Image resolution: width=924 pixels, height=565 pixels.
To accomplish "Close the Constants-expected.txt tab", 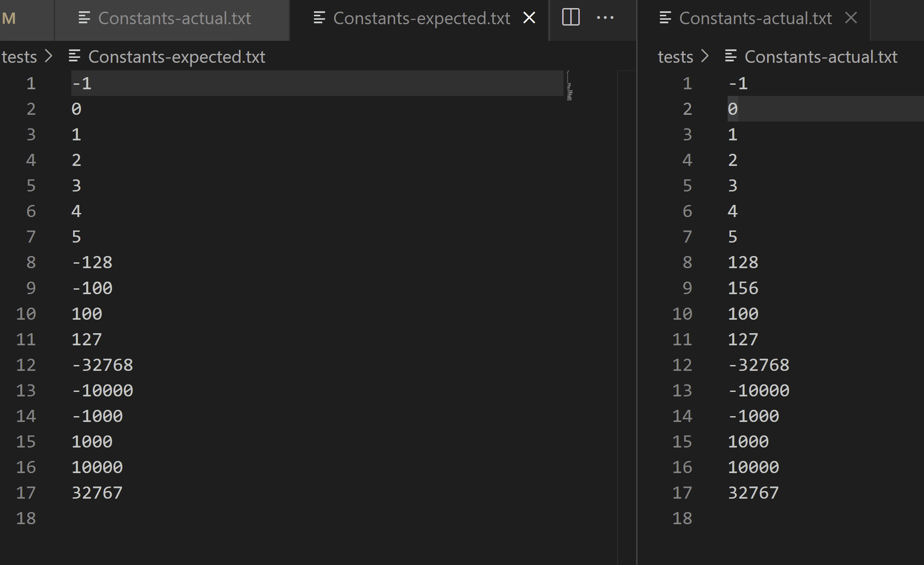I will 529,18.
